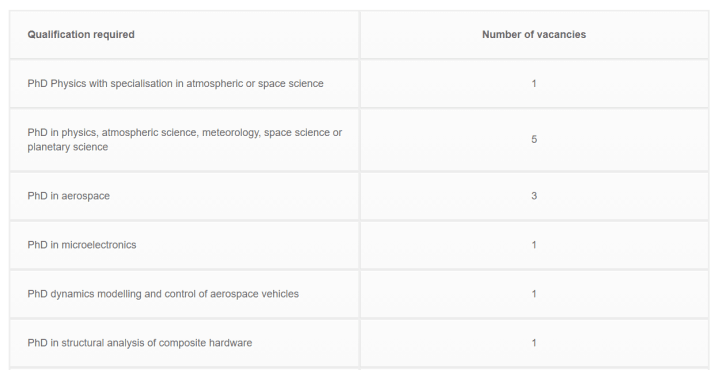Click the vacancy count 3 for aerospace

point(534,196)
